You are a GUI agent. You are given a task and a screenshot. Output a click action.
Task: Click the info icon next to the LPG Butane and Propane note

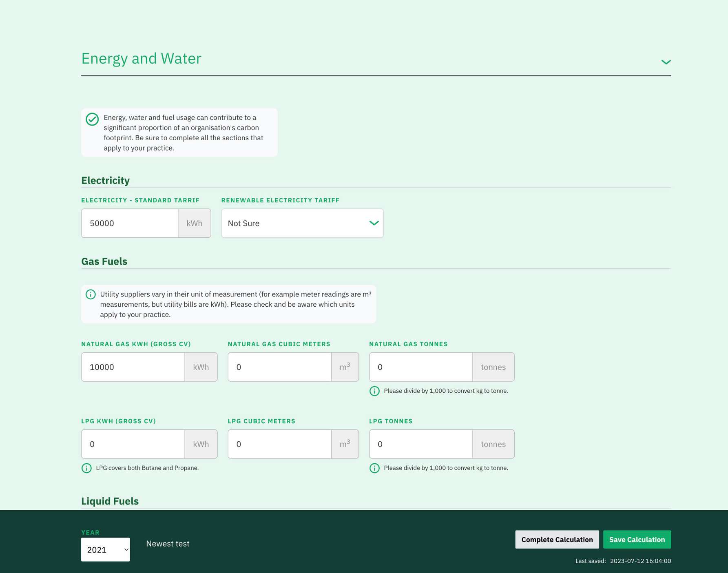tap(86, 468)
